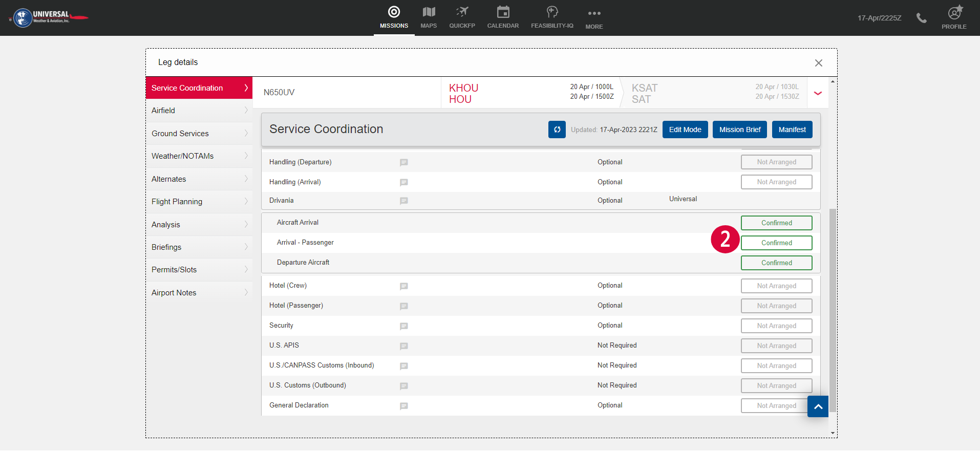Open comment icon for Drivania
This screenshot has width=980, height=452.
tap(403, 201)
